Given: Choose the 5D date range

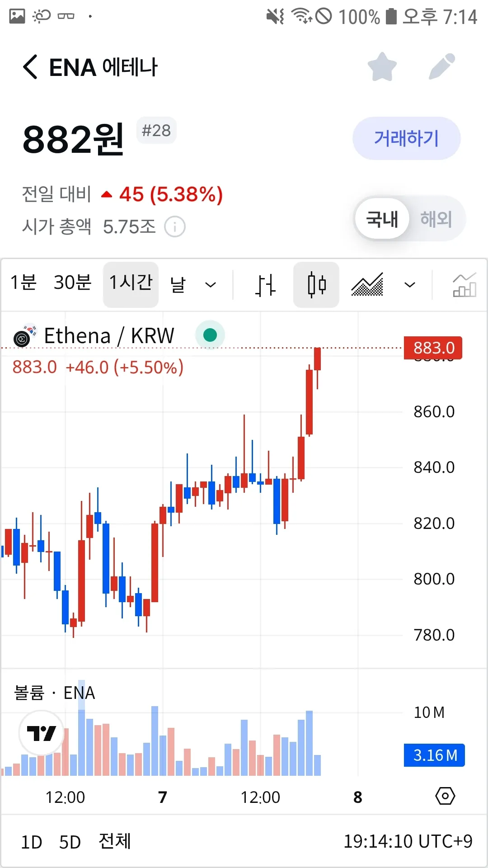Looking at the screenshot, I should (x=70, y=842).
